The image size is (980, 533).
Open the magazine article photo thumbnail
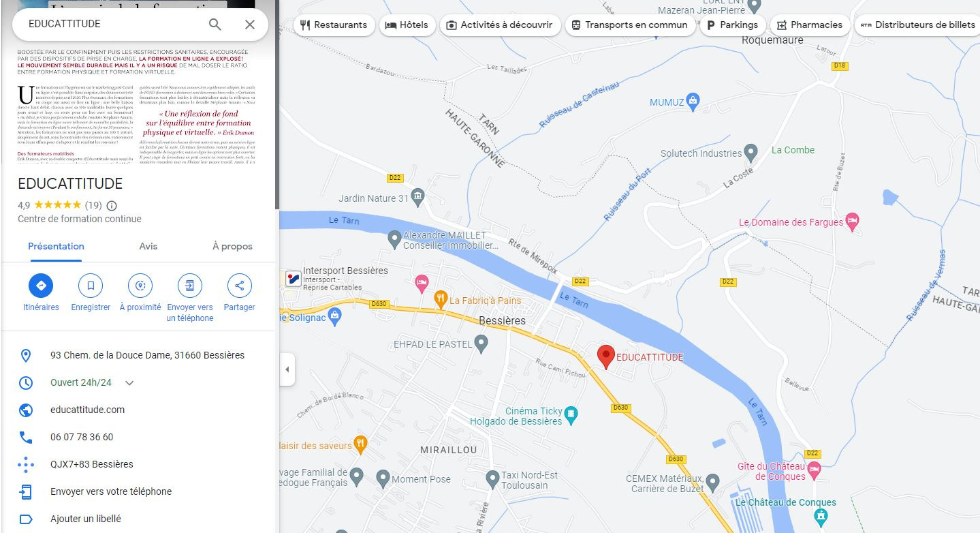pyautogui.click(x=139, y=102)
